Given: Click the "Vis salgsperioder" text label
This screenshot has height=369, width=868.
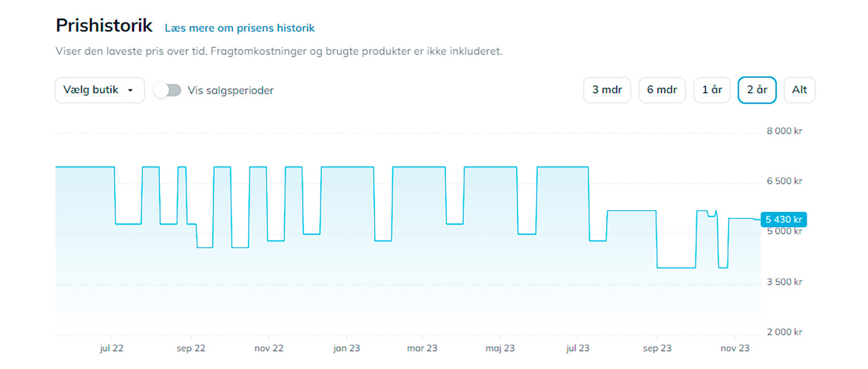Looking at the screenshot, I should tap(230, 90).
